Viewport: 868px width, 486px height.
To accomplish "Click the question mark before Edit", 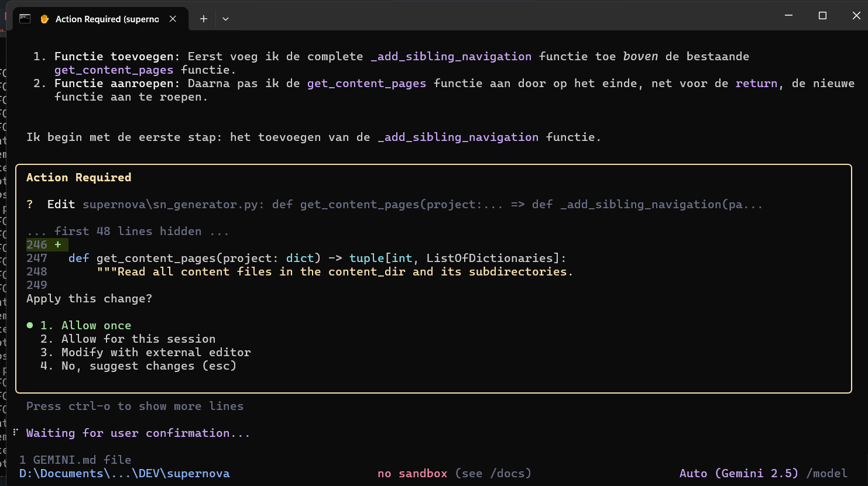I will pyautogui.click(x=30, y=204).
